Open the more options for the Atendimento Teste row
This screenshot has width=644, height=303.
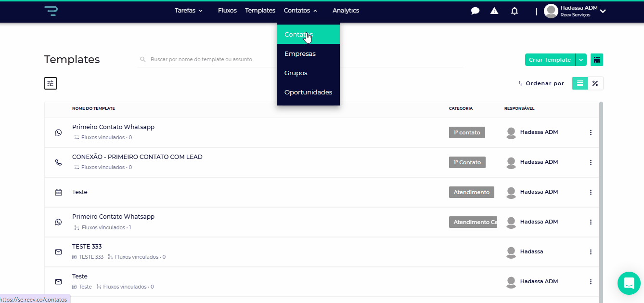click(591, 192)
